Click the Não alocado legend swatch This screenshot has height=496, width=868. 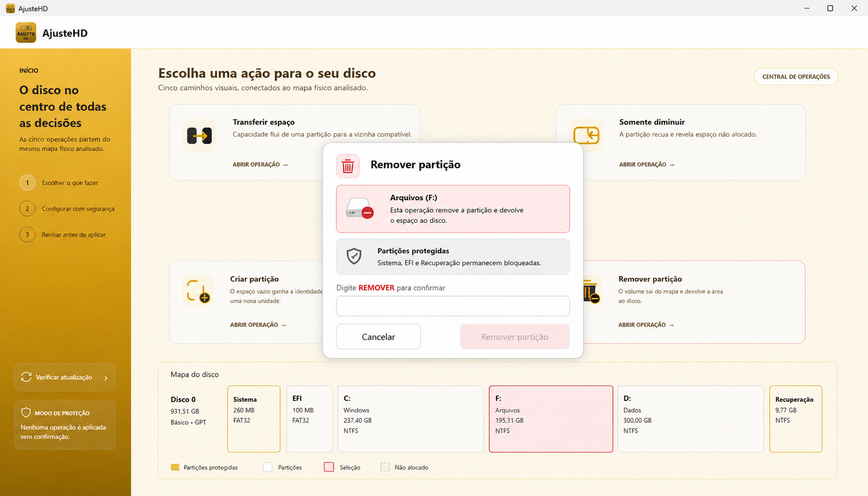[385, 467]
